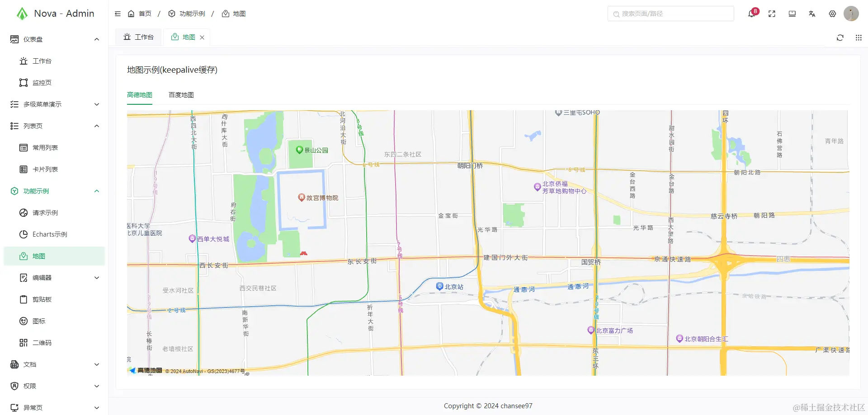Close the 地图 tab

202,37
